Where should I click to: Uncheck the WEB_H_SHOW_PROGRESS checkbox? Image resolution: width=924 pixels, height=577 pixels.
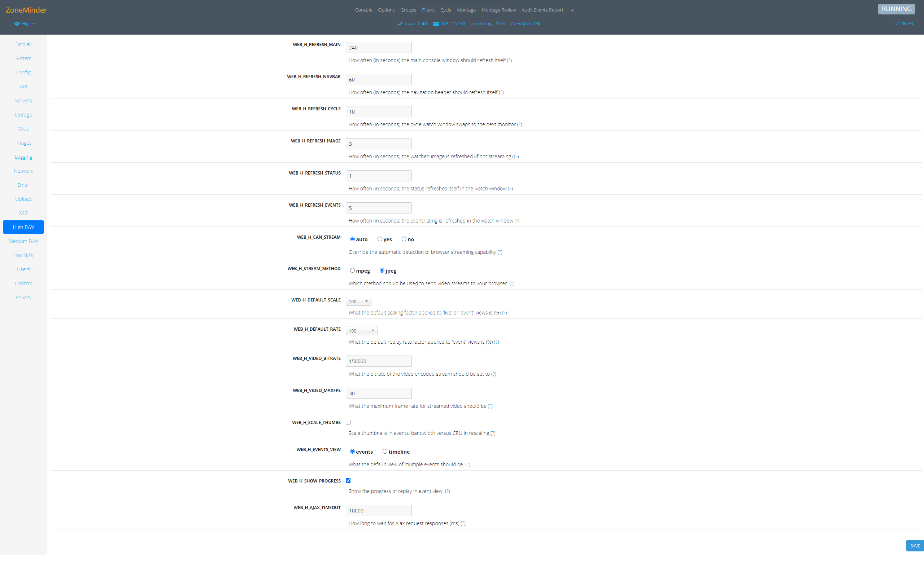point(348,480)
